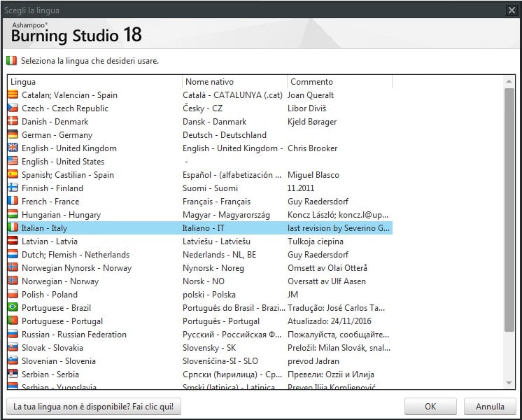
Task: Click the Brazil flag icon
Action: pyautogui.click(x=13, y=308)
